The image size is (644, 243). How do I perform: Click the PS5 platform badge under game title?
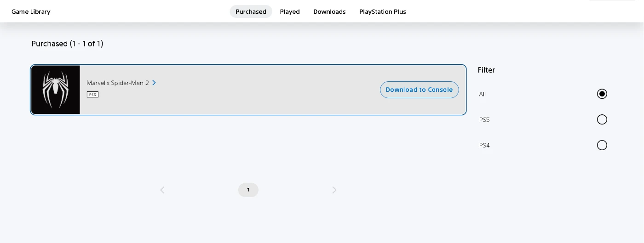click(92, 95)
